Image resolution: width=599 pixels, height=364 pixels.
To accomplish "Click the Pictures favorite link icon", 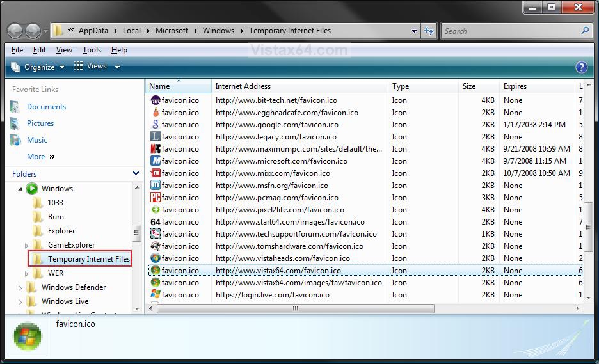I will [x=15, y=123].
